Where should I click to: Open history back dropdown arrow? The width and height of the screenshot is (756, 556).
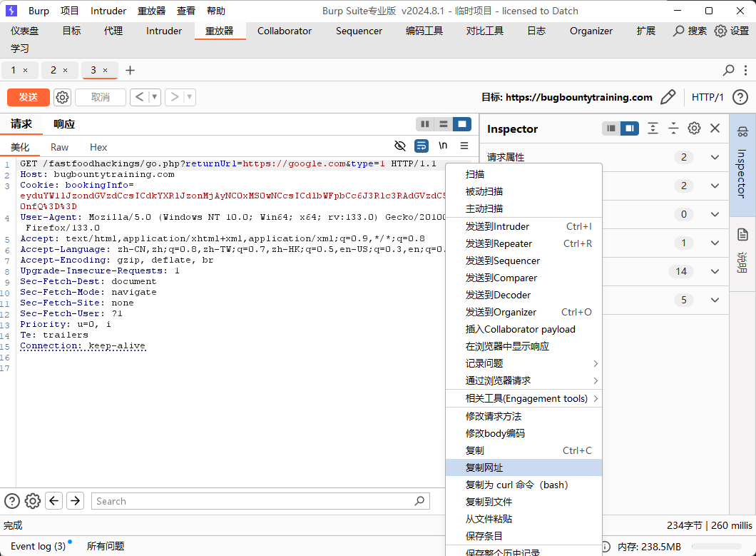[x=155, y=97]
